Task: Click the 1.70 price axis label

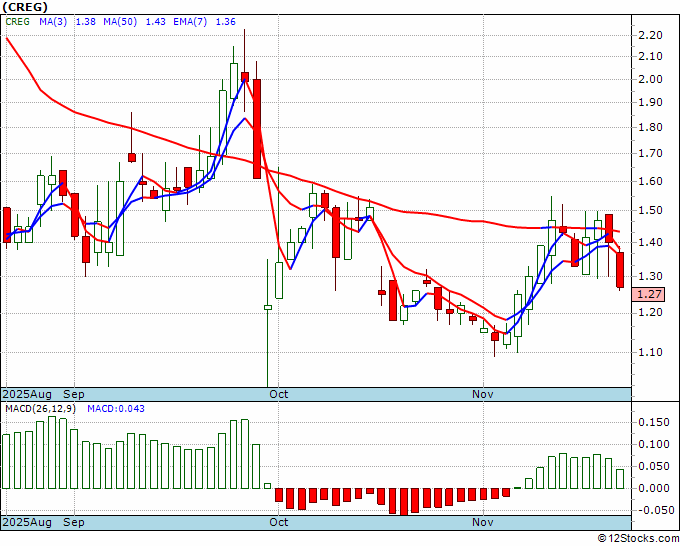Action: 650,153
